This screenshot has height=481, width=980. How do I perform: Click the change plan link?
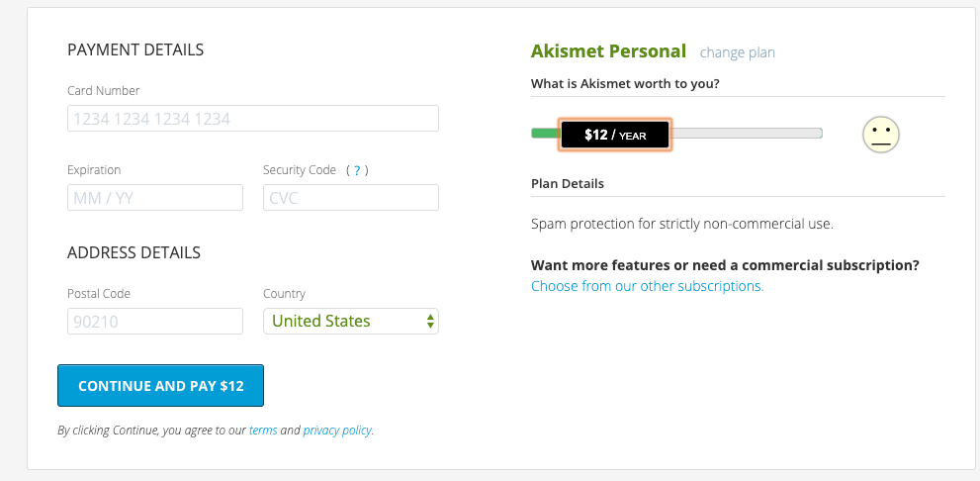tap(737, 52)
